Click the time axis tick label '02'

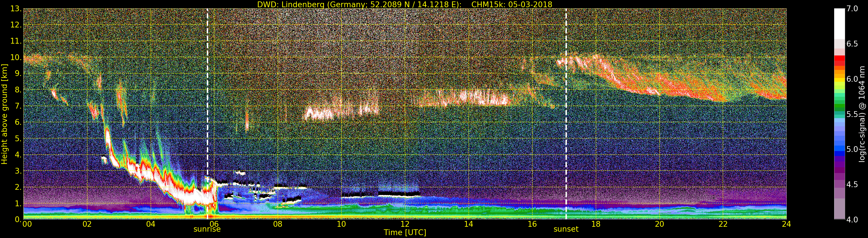(87, 224)
